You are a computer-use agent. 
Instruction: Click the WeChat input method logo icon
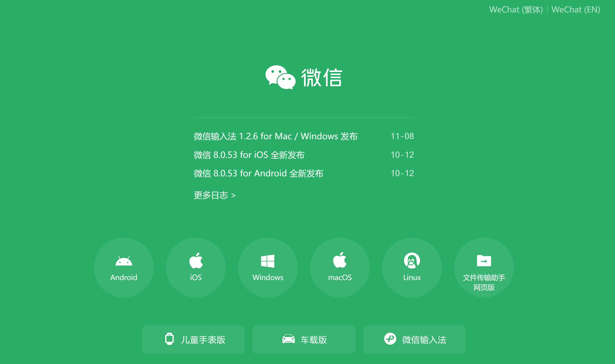tap(390, 339)
